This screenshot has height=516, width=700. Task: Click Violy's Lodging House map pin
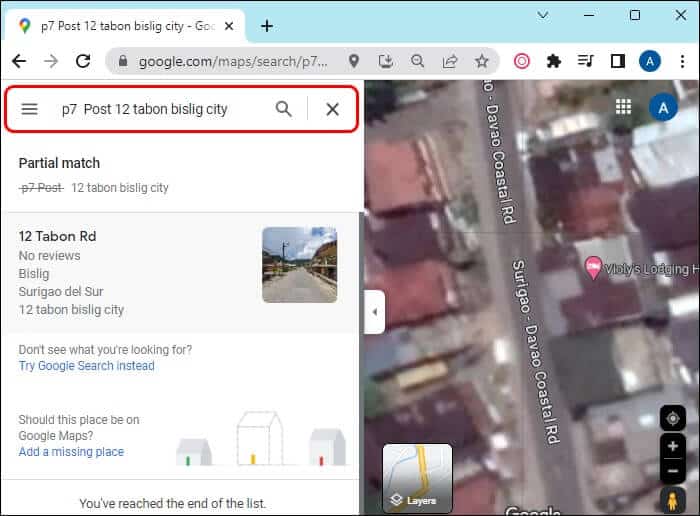(x=593, y=267)
